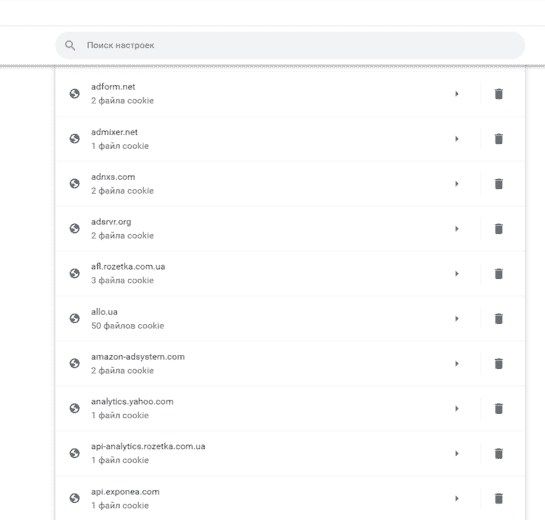Screen dimensions: 545x520
Task: Delete cookies for adform.net
Action: coord(498,94)
